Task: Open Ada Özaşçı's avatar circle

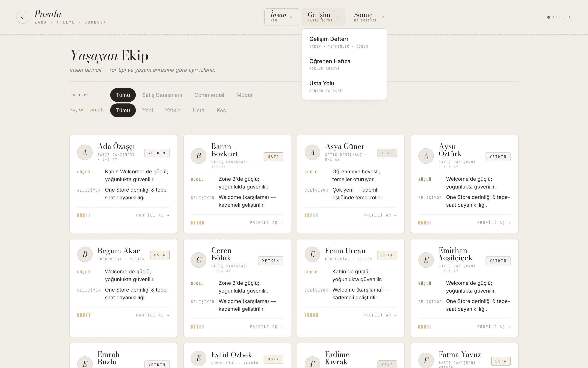Action: pyautogui.click(x=85, y=152)
